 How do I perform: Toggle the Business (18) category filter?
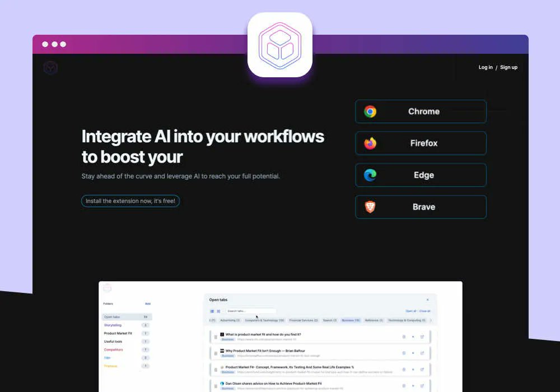point(350,320)
